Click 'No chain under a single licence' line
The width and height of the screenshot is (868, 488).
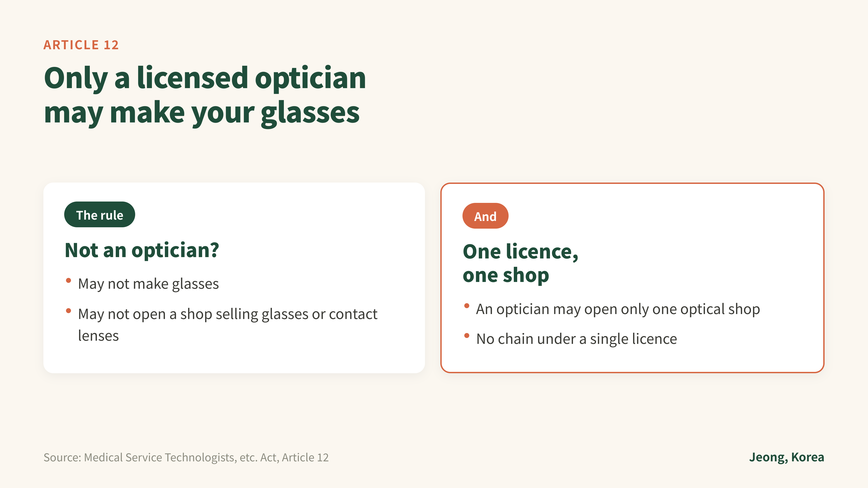tap(577, 339)
